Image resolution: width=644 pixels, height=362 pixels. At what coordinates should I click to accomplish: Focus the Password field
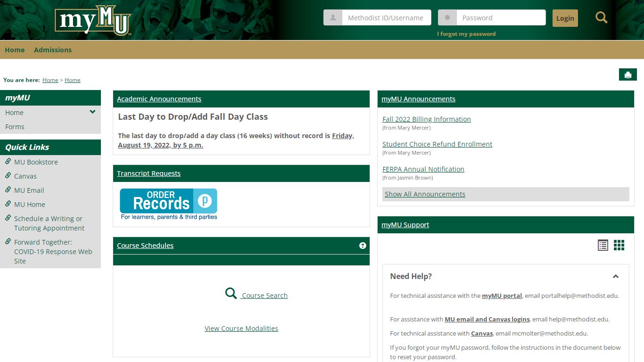pyautogui.click(x=501, y=18)
